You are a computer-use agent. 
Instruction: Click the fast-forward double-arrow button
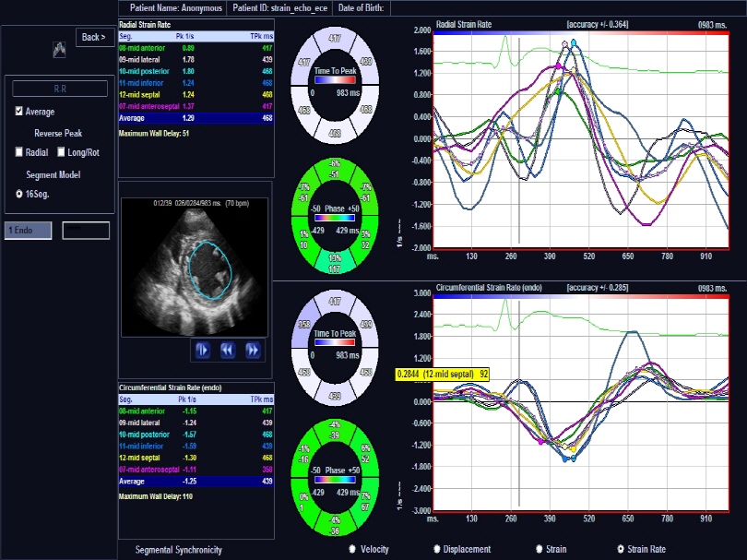[253, 350]
